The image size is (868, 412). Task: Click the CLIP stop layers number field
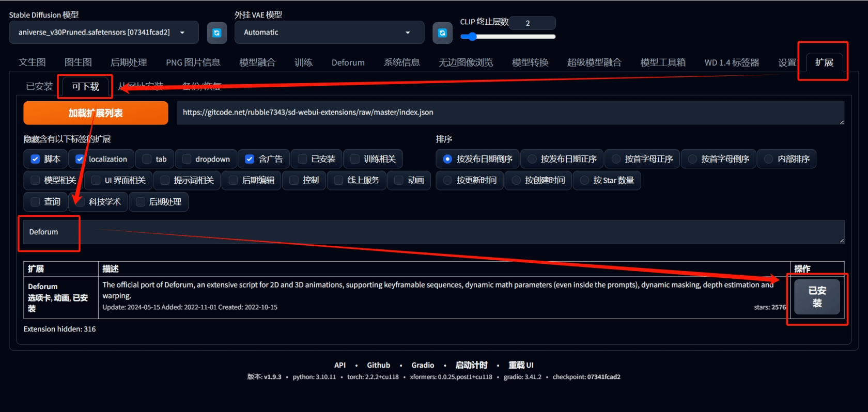(532, 23)
